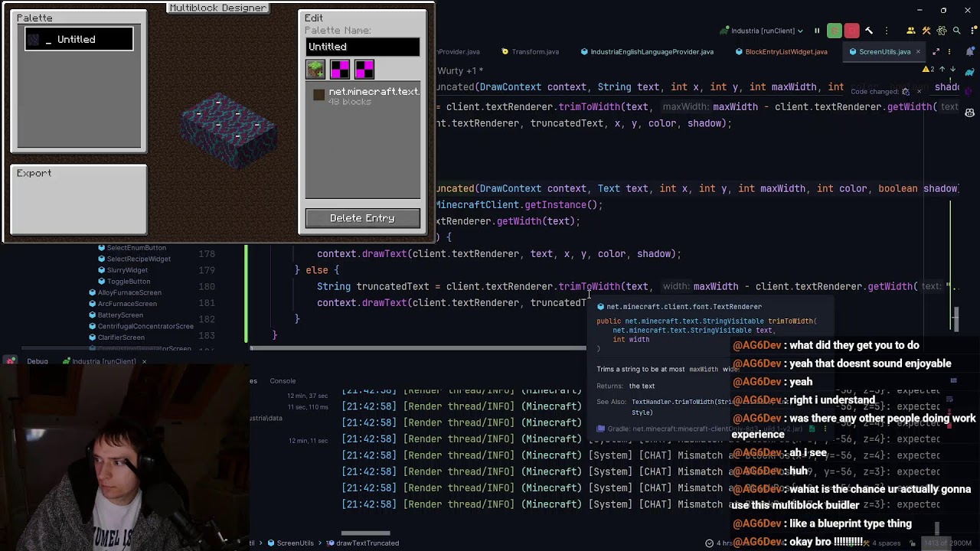
Task: Open notifications bell in right sidebar
Action: coord(969,51)
